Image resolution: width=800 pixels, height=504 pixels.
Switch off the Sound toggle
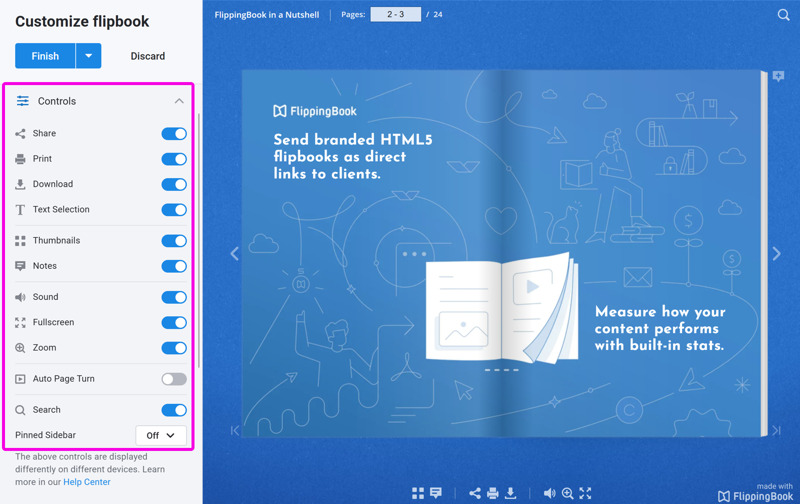(174, 297)
